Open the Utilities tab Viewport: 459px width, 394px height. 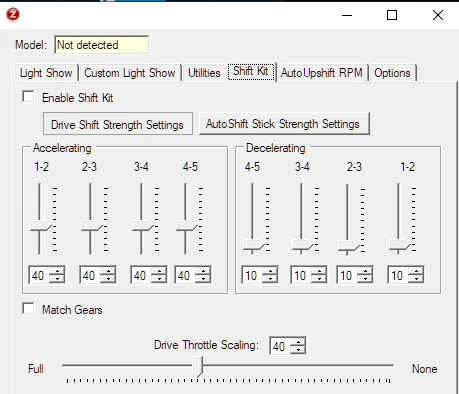tap(204, 73)
